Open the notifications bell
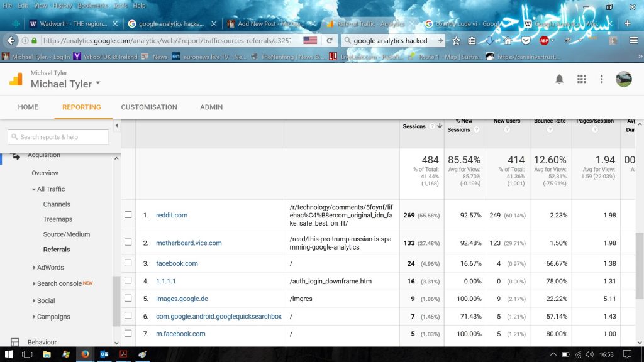 coord(559,79)
